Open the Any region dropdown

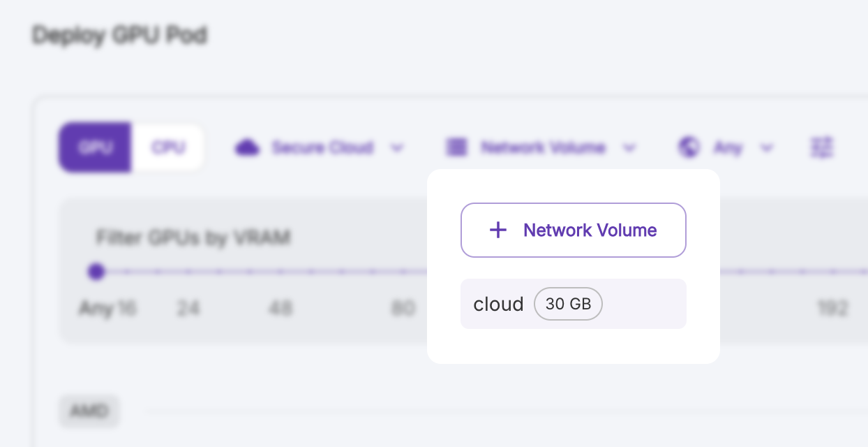[x=727, y=147]
